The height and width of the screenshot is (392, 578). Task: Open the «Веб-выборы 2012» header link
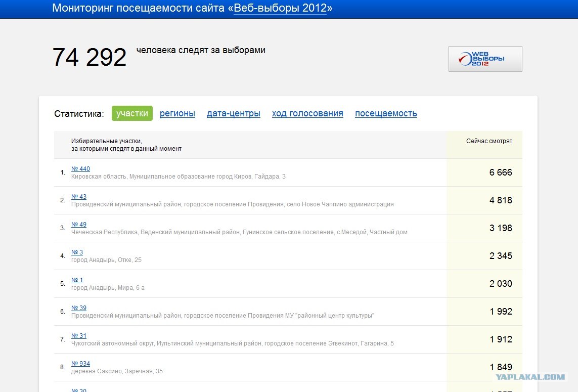coord(280,8)
